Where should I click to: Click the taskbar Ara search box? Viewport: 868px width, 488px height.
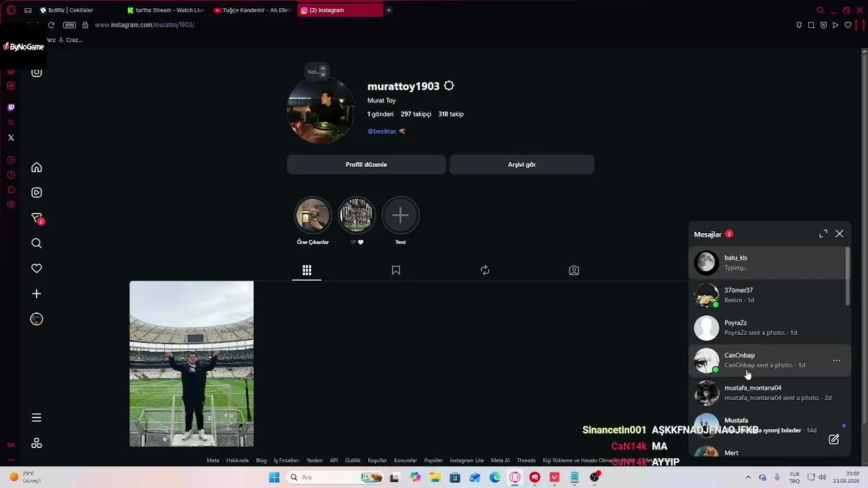point(336,477)
